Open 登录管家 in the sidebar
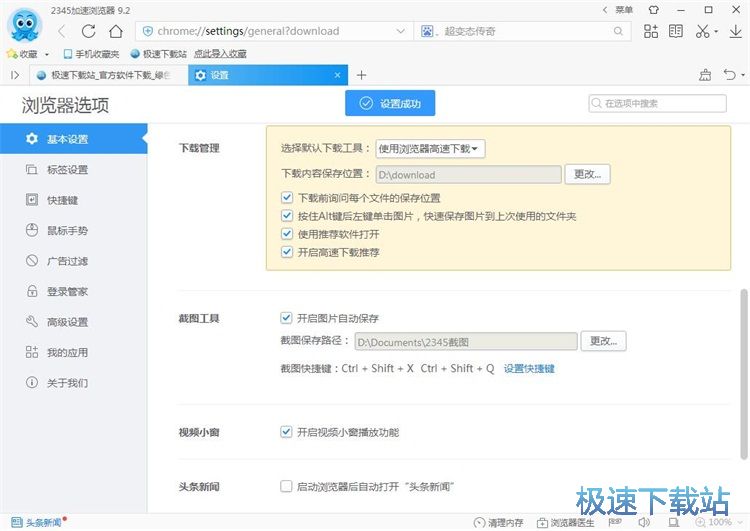 tap(74, 291)
